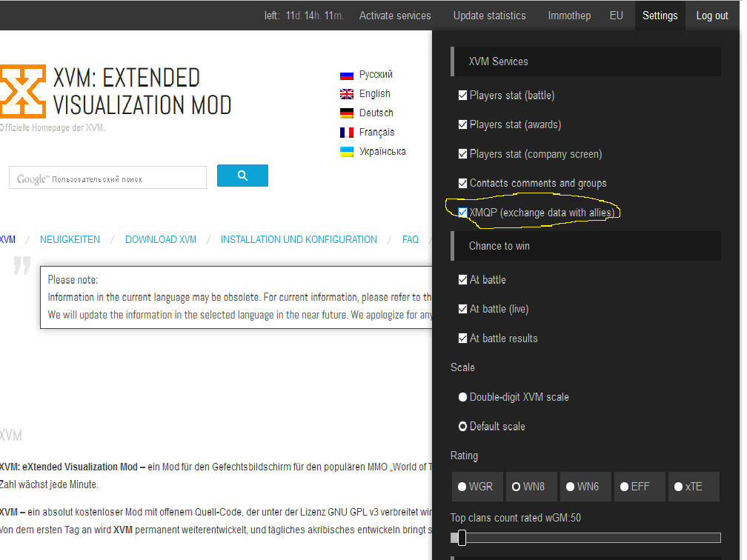The height and width of the screenshot is (560, 747).
Task: Toggle Players stat (battle) checkbox
Action: click(x=463, y=96)
